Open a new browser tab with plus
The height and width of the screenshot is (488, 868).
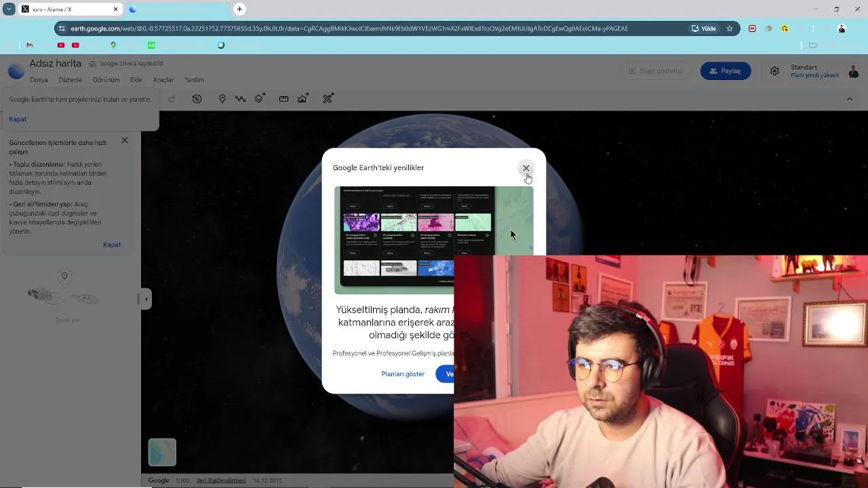pyautogui.click(x=239, y=9)
